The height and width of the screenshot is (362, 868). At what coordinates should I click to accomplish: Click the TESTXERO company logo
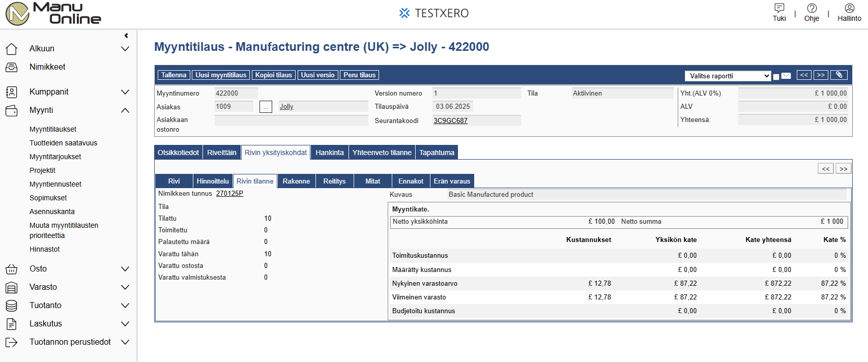434,13
